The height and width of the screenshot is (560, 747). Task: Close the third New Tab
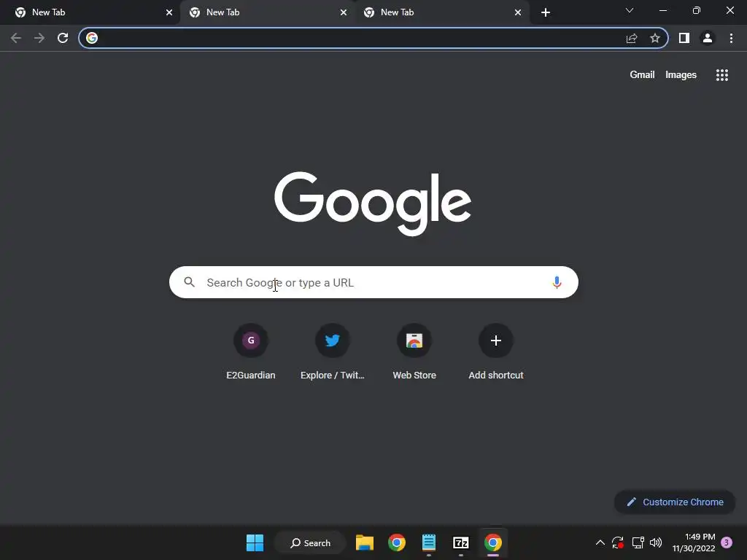(x=518, y=12)
